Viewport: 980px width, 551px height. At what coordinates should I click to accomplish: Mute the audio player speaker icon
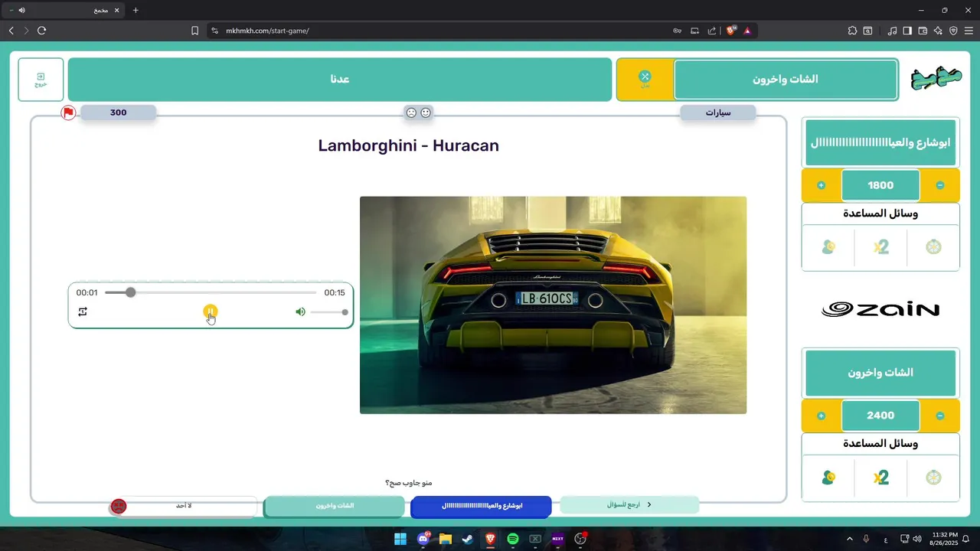click(300, 312)
